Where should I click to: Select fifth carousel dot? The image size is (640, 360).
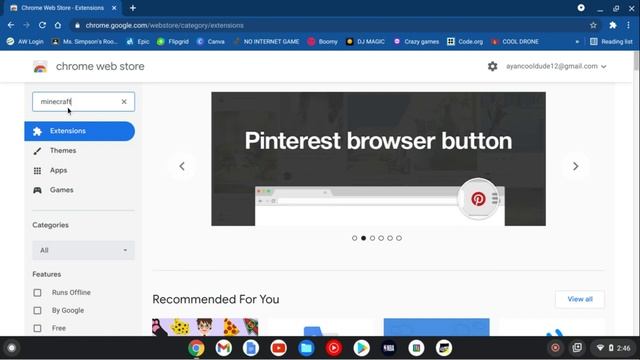(390, 238)
